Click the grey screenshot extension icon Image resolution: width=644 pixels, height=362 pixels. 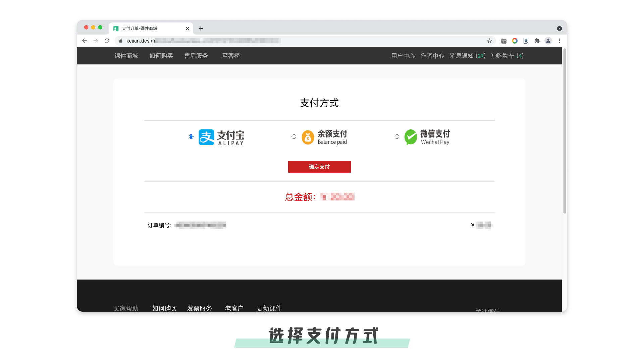[x=503, y=41]
